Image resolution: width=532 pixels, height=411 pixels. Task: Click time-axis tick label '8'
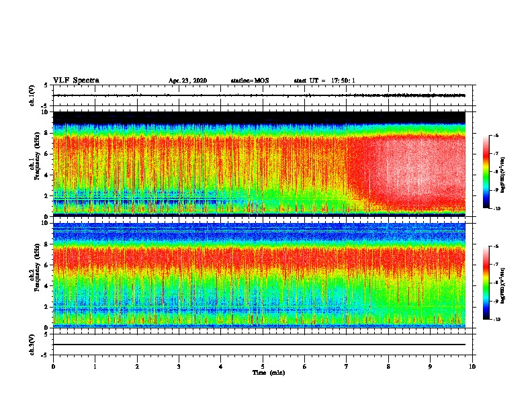388,367
